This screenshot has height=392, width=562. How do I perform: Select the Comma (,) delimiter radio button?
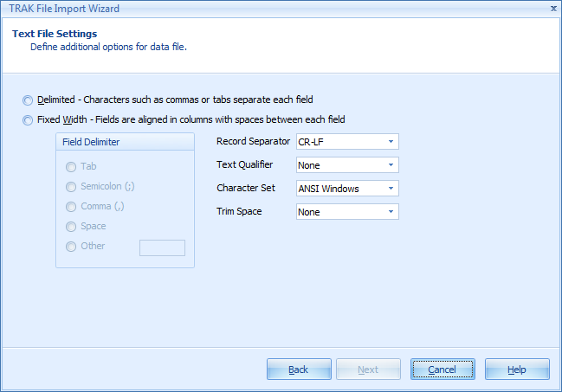coord(71,206)
